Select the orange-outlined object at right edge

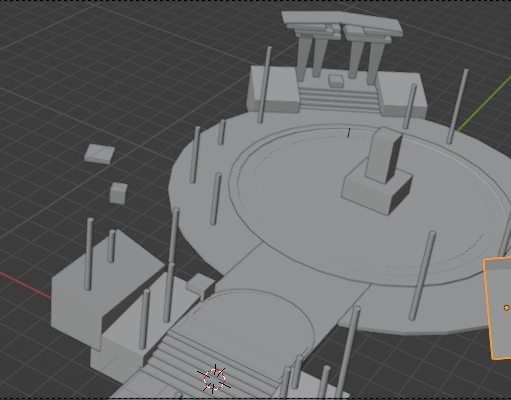[498, 308]
